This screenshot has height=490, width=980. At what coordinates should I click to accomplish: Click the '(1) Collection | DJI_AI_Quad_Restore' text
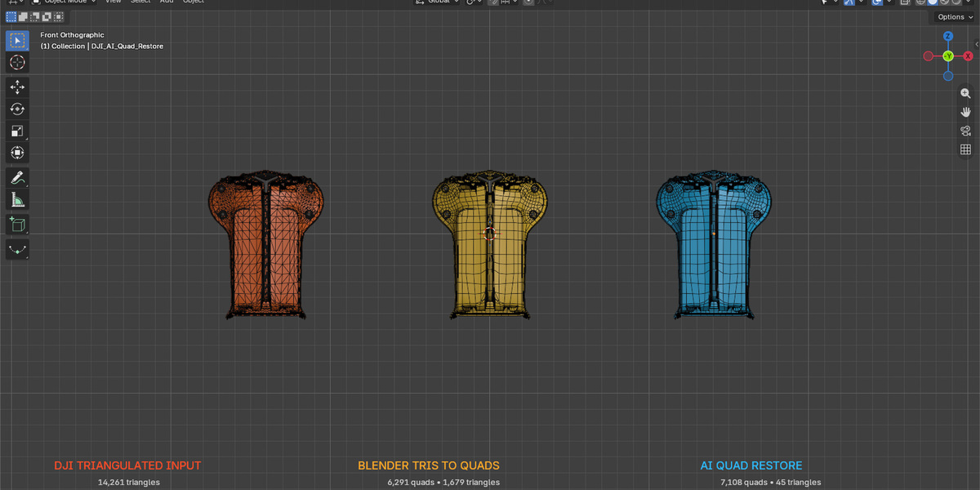(102, 47)
